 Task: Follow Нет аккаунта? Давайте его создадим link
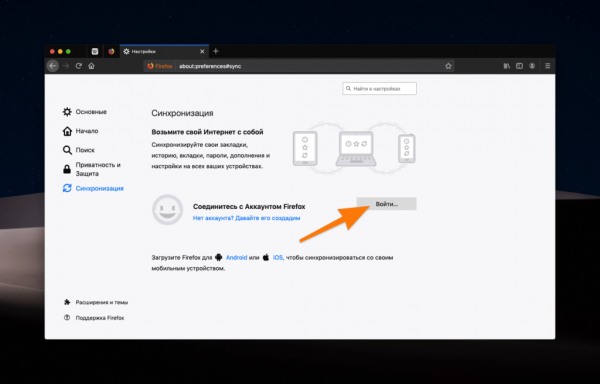point(246,218)
